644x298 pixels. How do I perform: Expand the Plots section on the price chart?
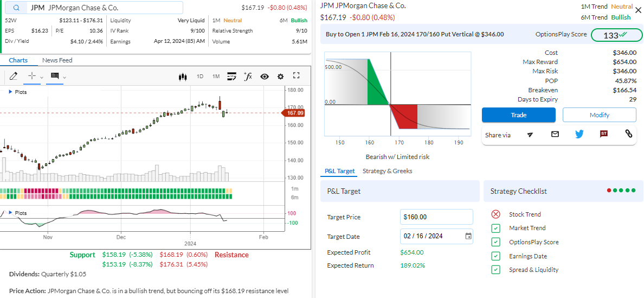17,92
